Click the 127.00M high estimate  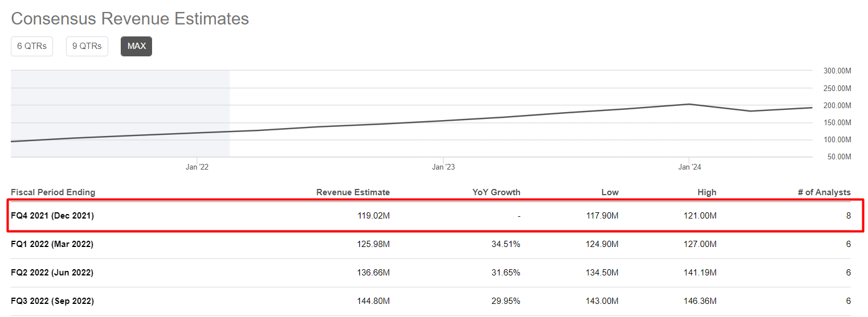click(699, 244)
